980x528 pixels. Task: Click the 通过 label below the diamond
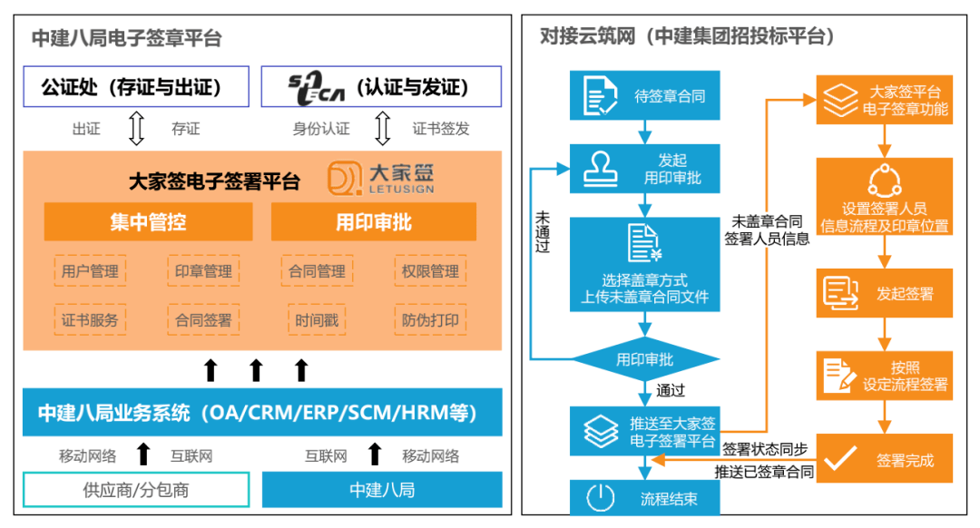(x=671, y=391)
